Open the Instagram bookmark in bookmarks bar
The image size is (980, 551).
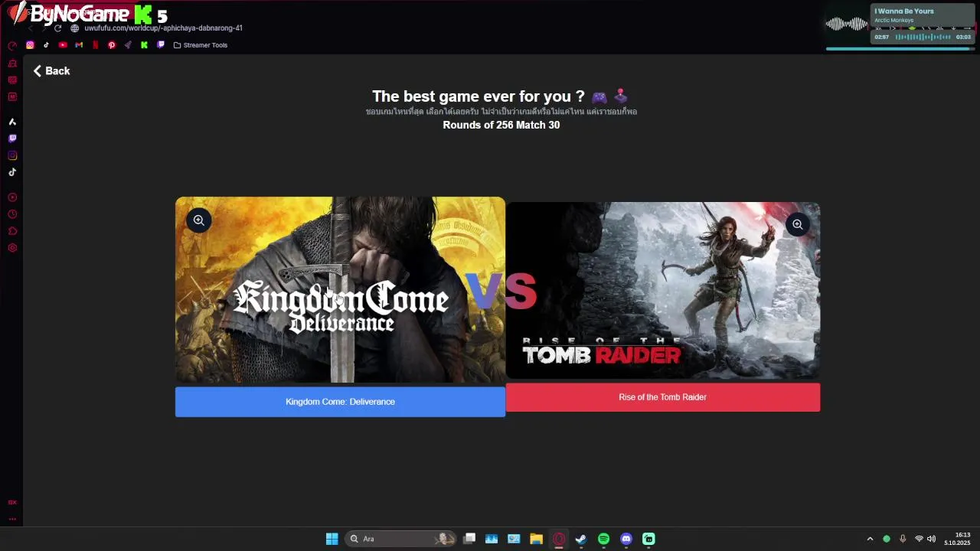click(30, 45)
